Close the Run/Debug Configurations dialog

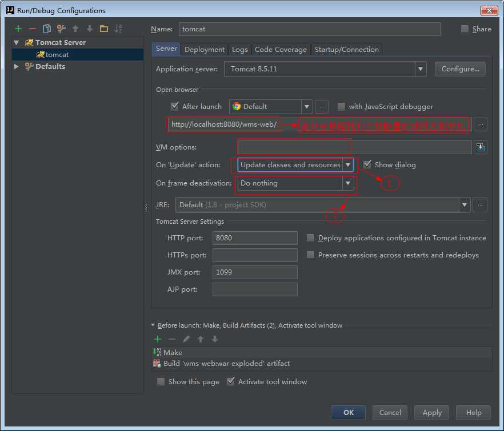point(489,10)
